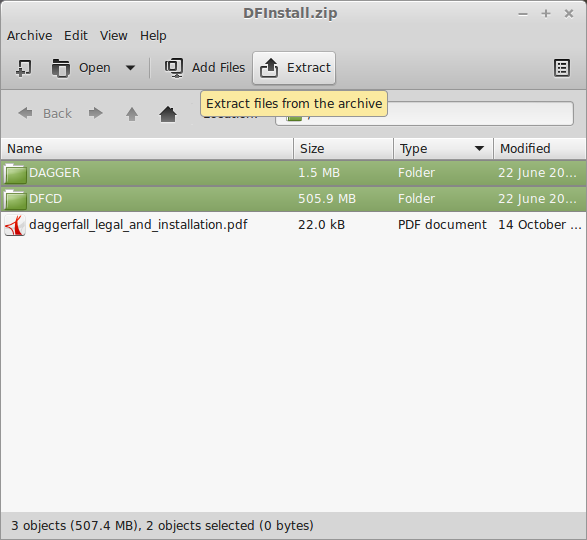Open the Help menu
The height and width of the screenshot is (540, 587).
(x=153, y=36)
